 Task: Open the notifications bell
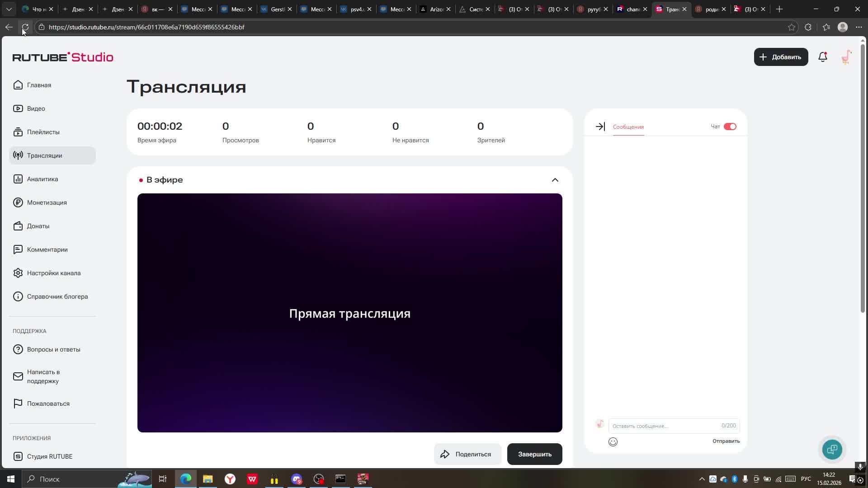point(822,57)
